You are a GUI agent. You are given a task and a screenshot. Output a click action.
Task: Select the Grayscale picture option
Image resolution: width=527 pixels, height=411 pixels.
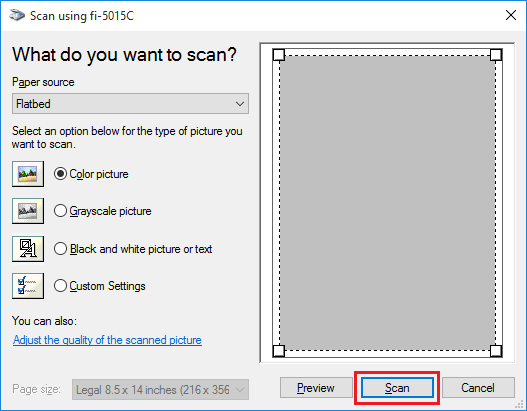tap(60, 211)
